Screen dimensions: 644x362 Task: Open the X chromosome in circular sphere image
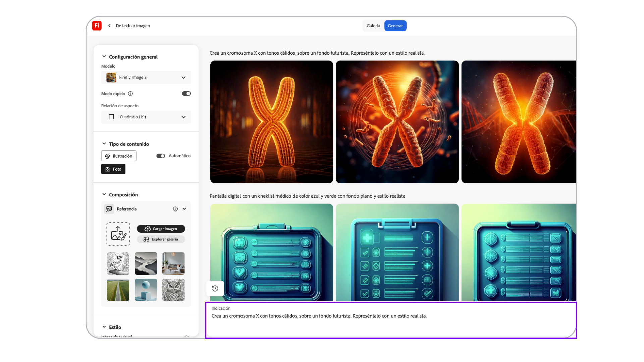pyautogui.click(x=397, y=122)
